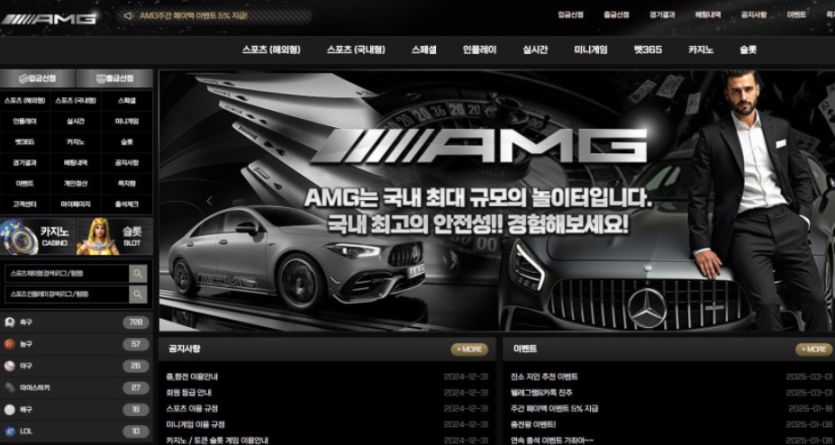This screenshot has height=445, width=835.
Task: Open the 스포츠 이용 규정 notice
Action: tap(191, 409)
